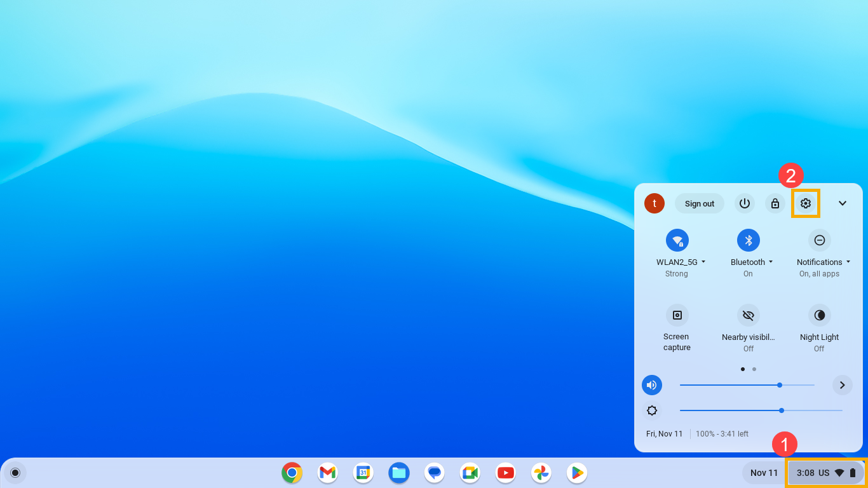Viewport: 868px width, 488px height.
Task: Lock the screen using the lock icon
Action: tap(775, 203)
